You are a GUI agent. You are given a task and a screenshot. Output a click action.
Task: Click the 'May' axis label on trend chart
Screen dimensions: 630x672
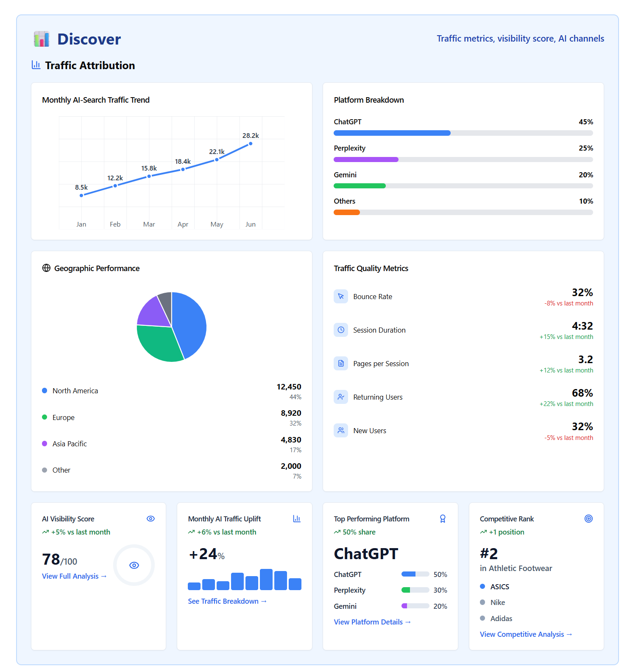pos(217,224)
